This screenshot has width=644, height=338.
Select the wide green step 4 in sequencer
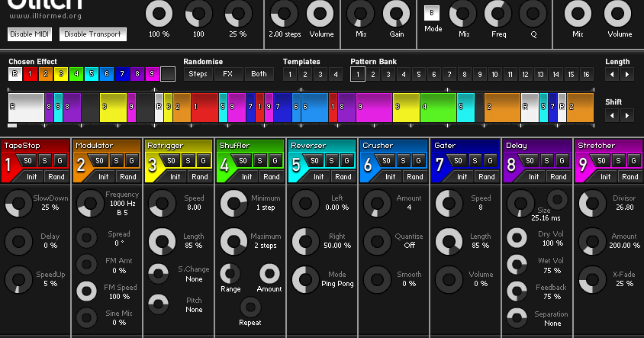click(438, 108)
